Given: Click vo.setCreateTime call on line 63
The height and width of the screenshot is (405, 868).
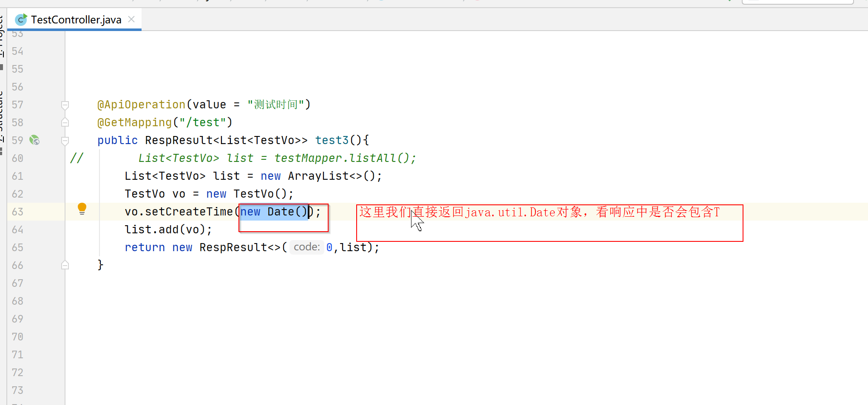Looking at the screenshot, I should click(x=179, y=212).
